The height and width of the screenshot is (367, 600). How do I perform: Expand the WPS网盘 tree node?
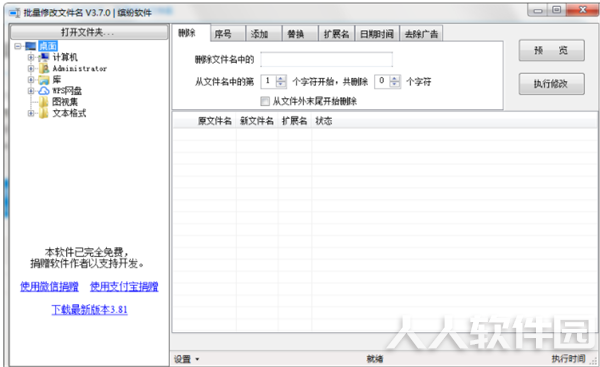pyautogui.click(x=31, y=91)
